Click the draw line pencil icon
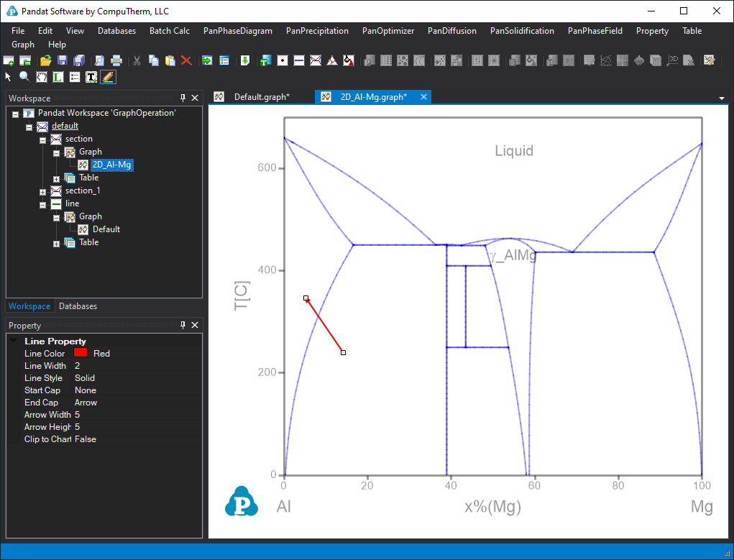734x560 pixels. pyautogui.click(x=108, y=76)
